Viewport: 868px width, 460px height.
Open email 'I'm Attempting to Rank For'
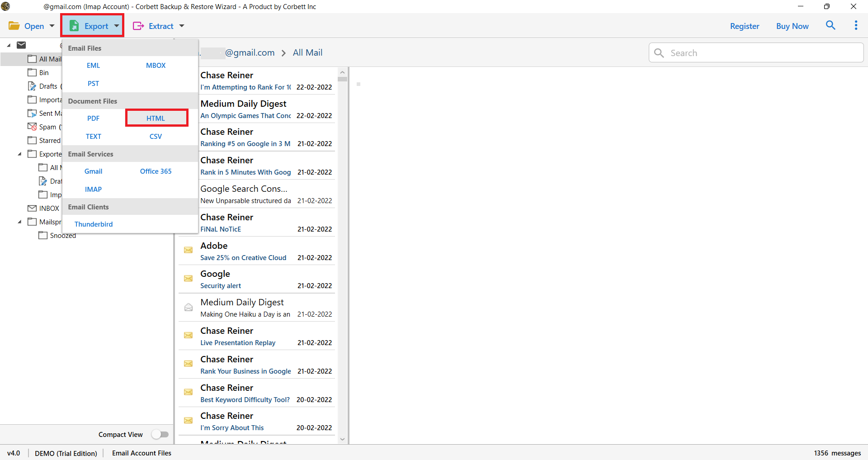pyautogui.click(x=256, y=81)
